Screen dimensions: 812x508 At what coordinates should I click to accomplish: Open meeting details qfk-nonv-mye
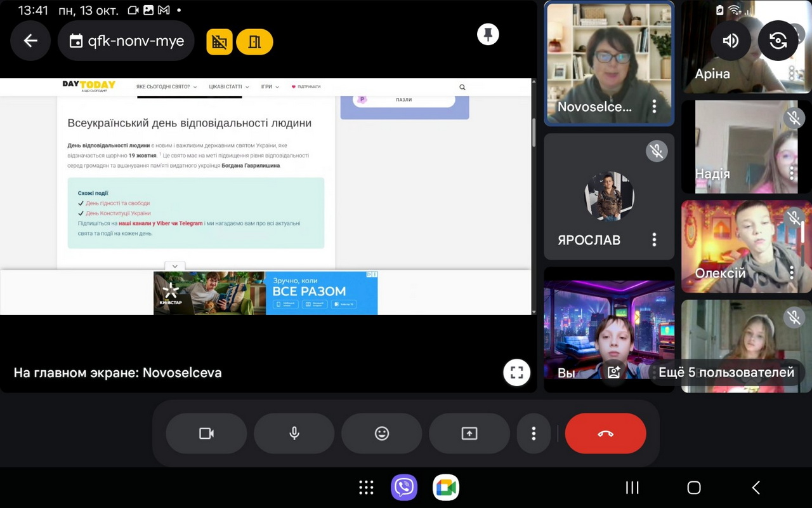point(126,41)
